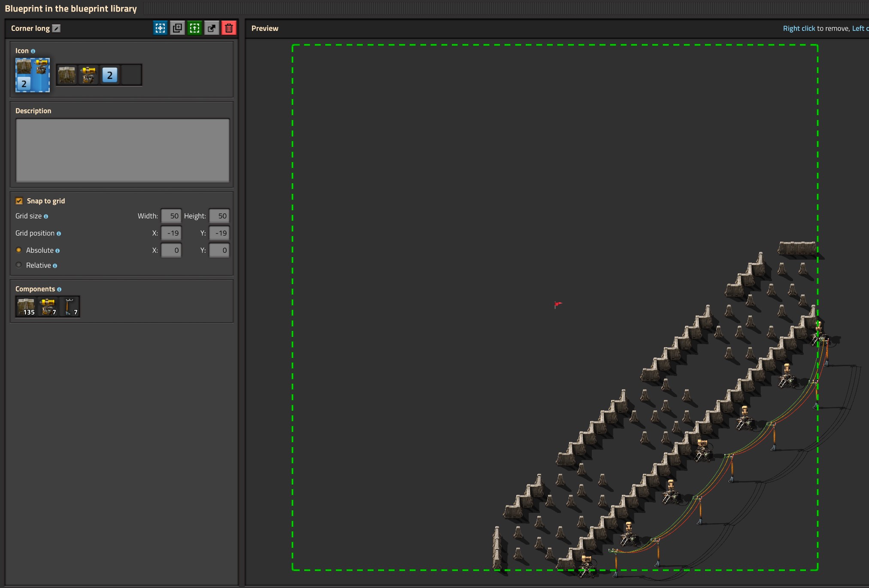Click the large blueprint icon preview
This screenshot has height=588, width=869.
33,75
